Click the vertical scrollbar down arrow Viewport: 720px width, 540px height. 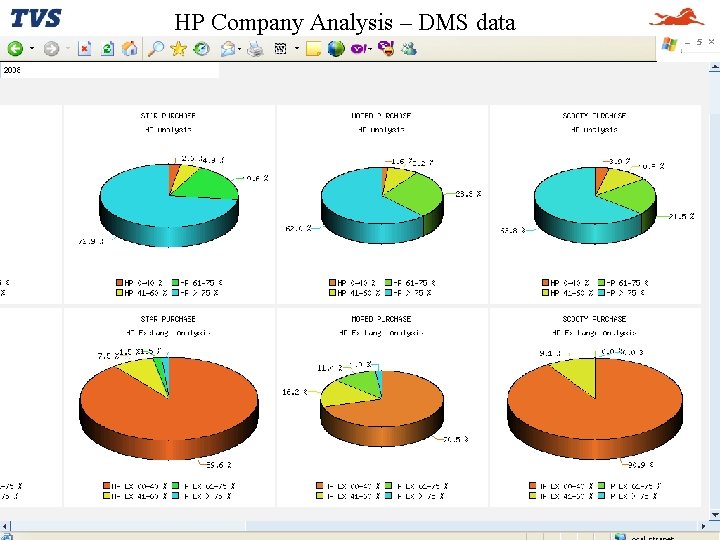[714, 515]
